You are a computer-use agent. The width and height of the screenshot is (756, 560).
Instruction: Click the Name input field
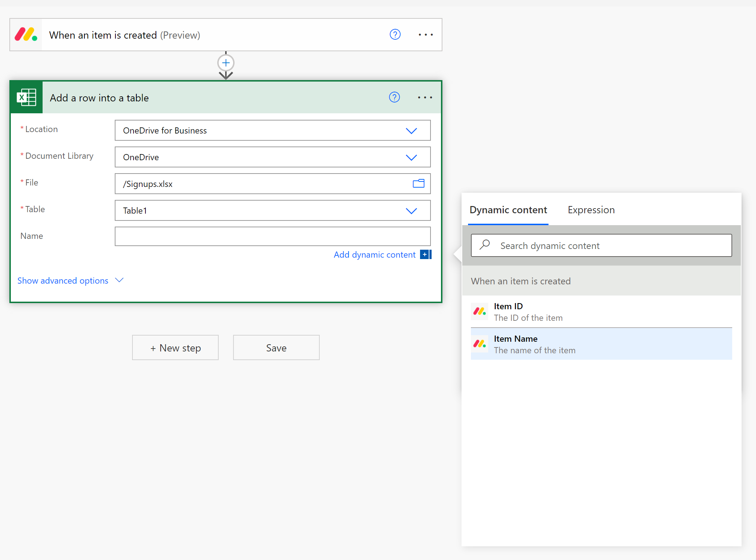(x=273, y=236)
